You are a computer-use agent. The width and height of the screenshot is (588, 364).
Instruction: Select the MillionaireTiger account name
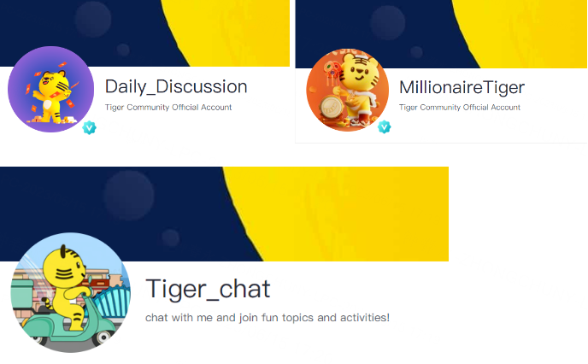point(462,88)
